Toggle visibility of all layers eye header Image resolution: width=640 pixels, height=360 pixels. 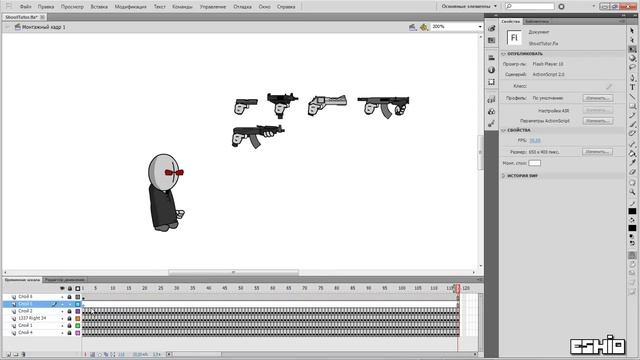62,289
